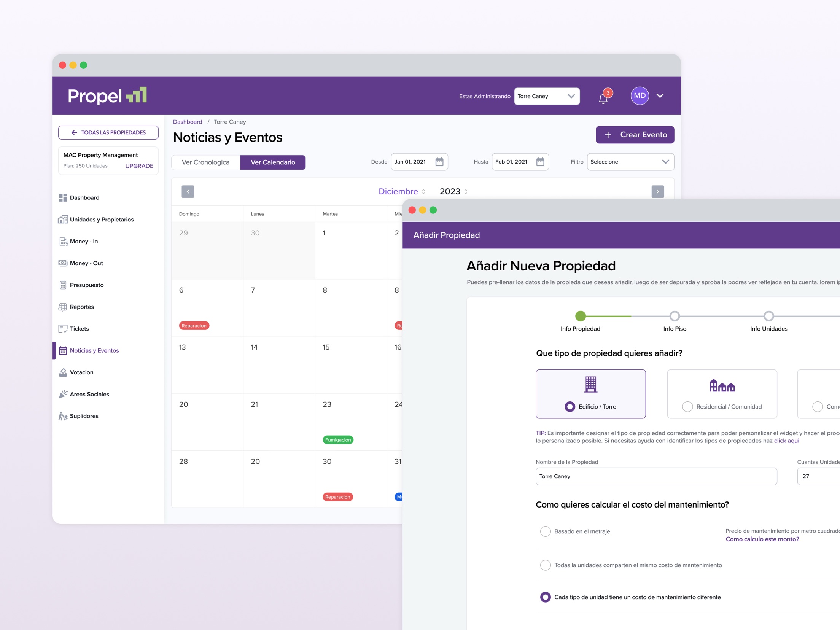Click the Nombre de la Propiedad field
The height and width of the screenshot is (630, 840).
[x=656, y=476]
